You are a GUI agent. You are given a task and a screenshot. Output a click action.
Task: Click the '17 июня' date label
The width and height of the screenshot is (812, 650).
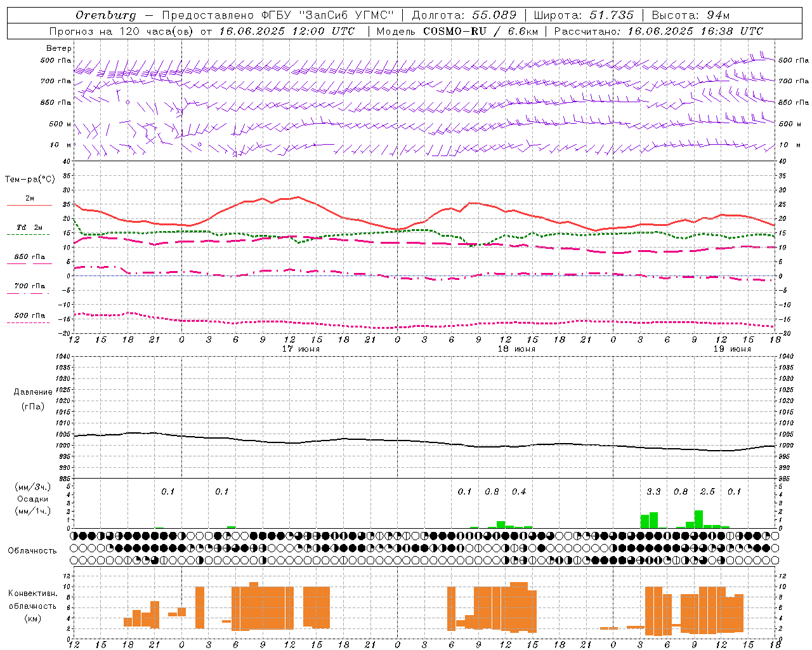click(301, 349)
